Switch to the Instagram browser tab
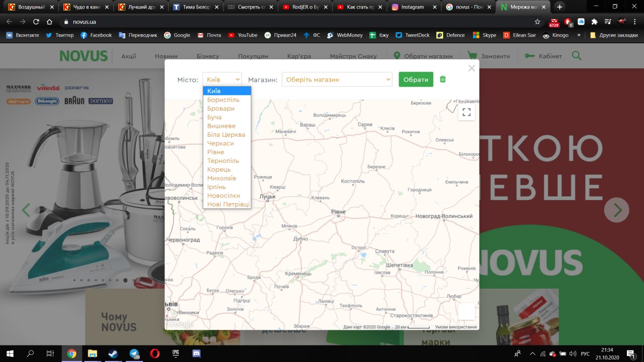Image resolution: width=644 pixels, height=362 pixels. tap(414, 7)
